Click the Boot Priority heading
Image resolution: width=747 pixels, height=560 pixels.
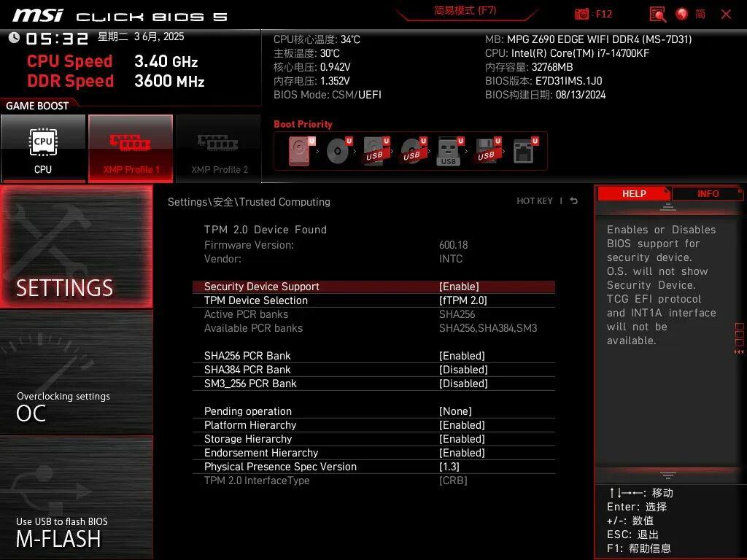pos(303,124)
